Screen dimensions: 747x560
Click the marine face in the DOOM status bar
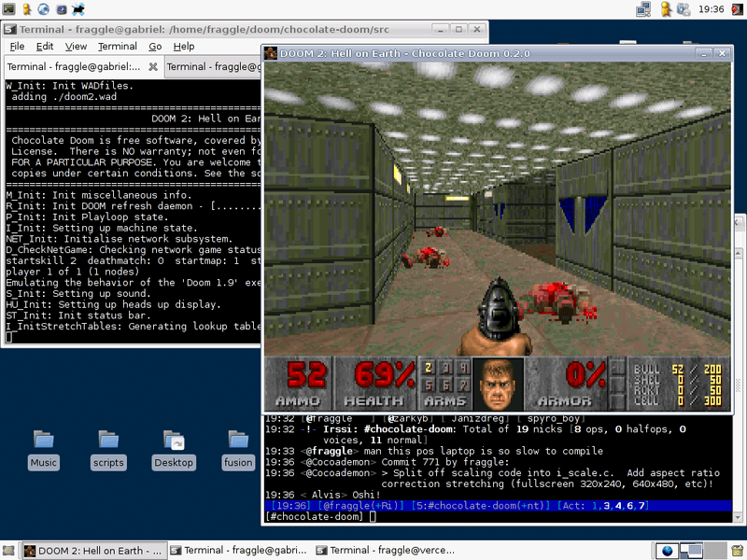[x=498, y=384]
